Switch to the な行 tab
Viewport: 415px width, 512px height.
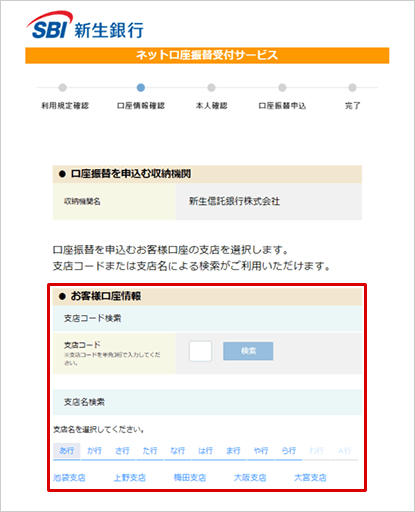coord(178,451)
